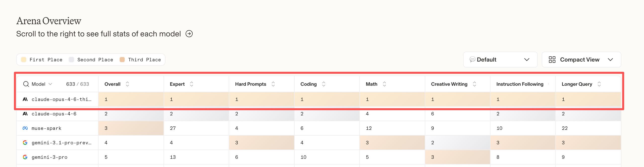
Task: Sort by the Creative Writing column arrows
Action: point(474,84)
